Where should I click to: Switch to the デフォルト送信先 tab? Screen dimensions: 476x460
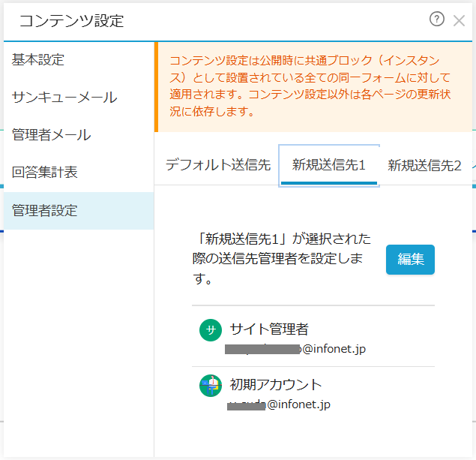pyautogui.click(x=217, y=166)
